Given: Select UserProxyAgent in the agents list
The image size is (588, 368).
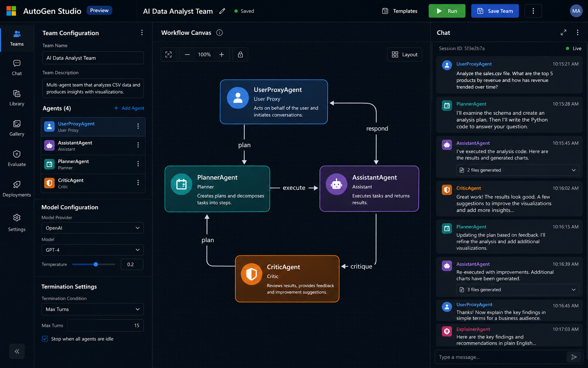Looking at the screenshot, I should tap(93, 127).
